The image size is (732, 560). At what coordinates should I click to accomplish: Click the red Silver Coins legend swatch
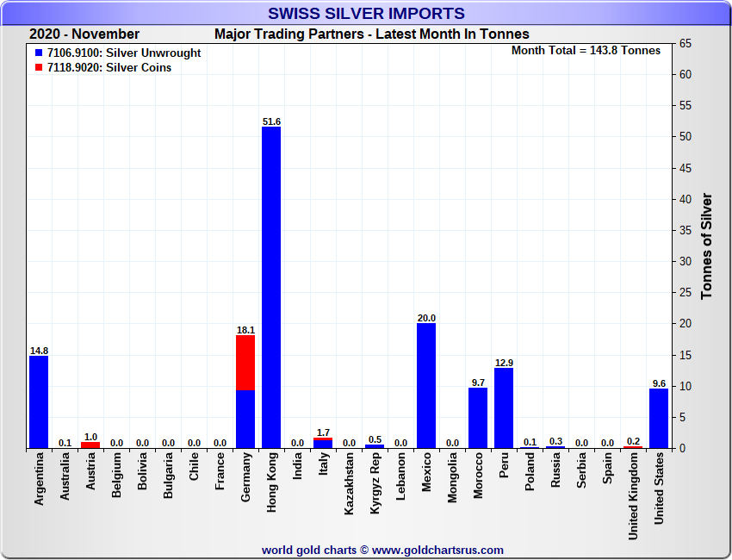point(39,68)
